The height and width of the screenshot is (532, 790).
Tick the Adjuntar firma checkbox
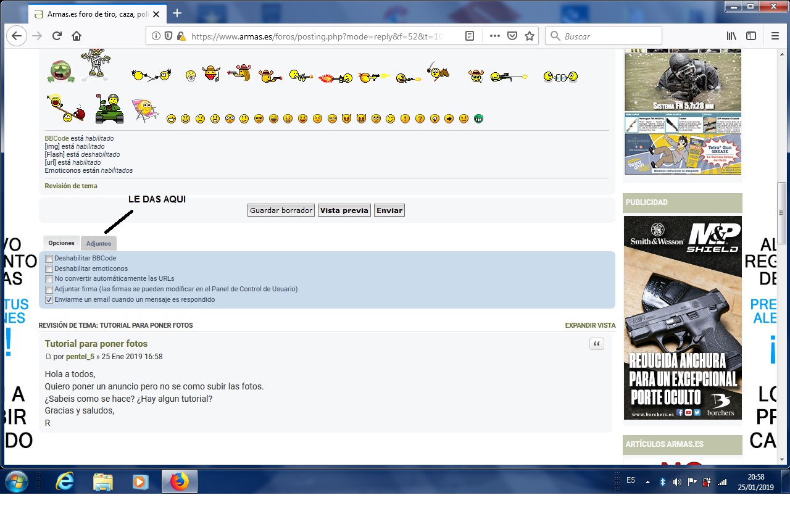coord(49,289)
